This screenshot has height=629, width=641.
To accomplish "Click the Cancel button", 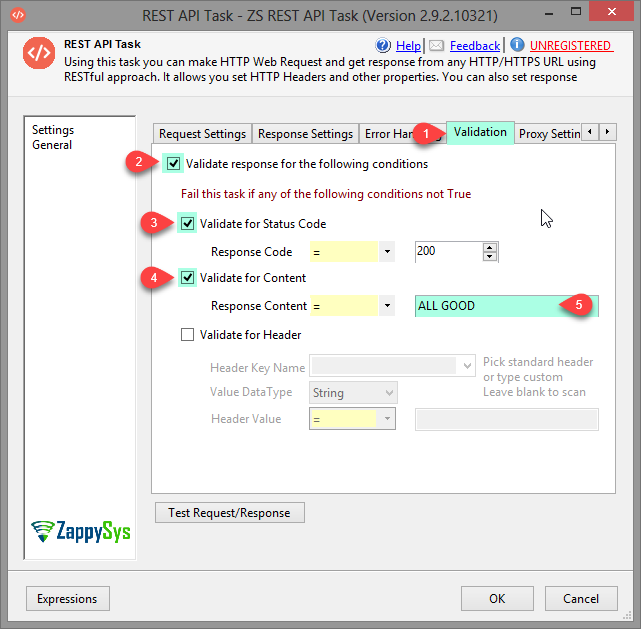I will click(581, 599).
